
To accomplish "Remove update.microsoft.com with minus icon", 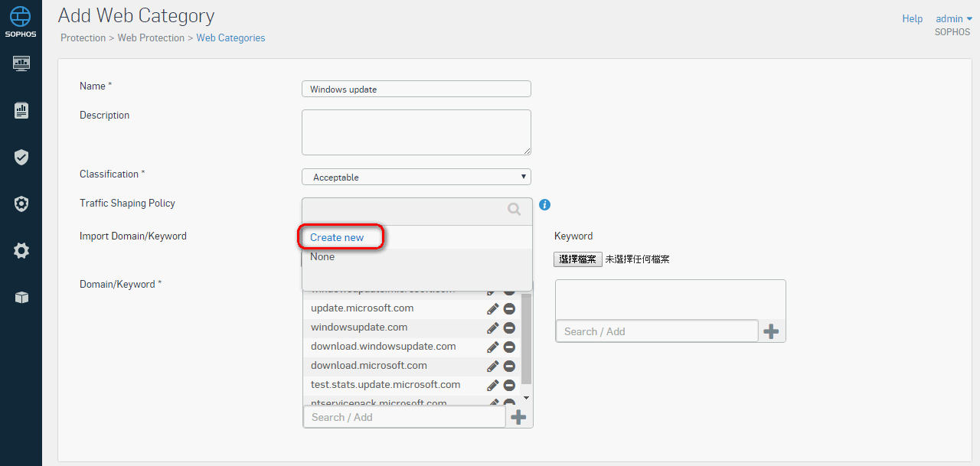I will point(509,308).
